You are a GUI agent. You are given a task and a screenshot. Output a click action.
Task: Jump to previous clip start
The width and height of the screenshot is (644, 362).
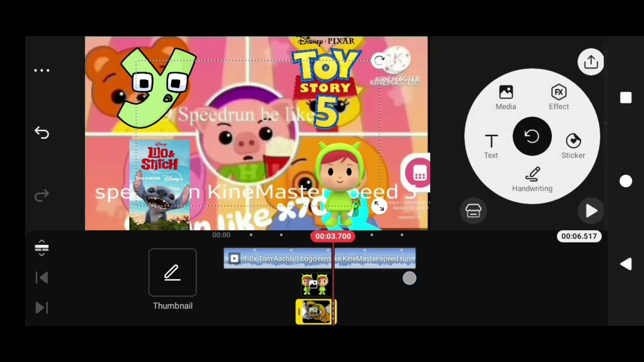(42, 278)
